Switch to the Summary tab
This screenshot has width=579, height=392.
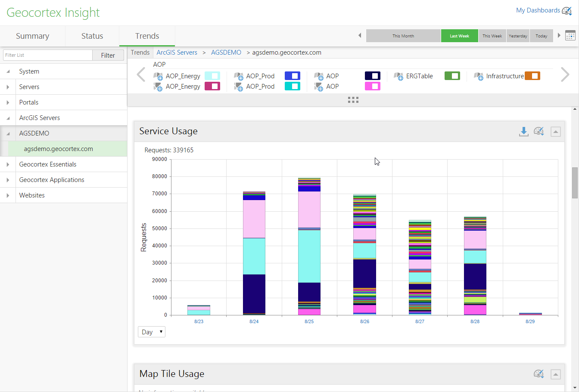point(33,36)
